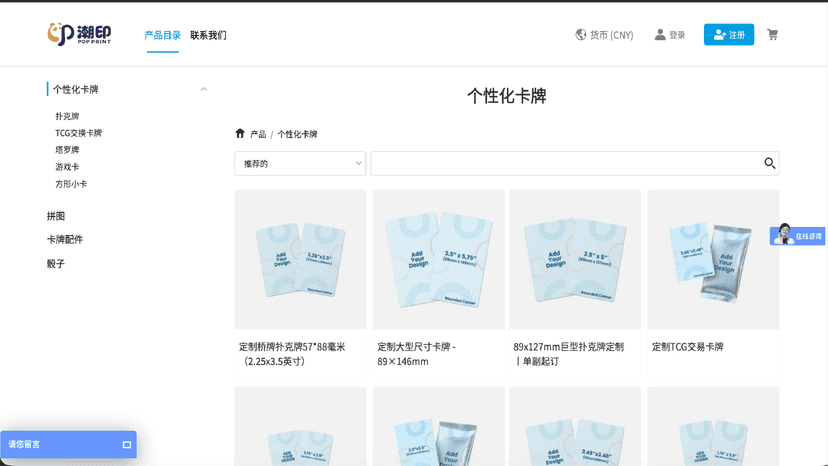Open 定制桥牌扑克牌57*88毫米 product thumbnail

[300, 259]
